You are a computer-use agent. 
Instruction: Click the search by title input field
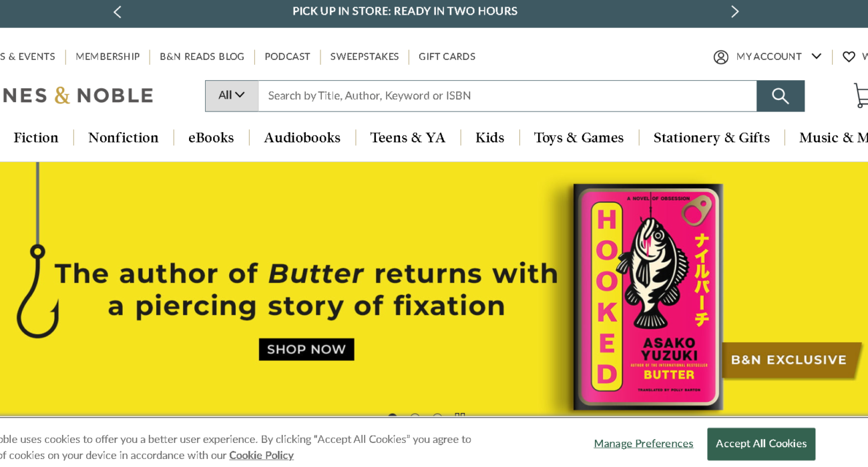507,96
